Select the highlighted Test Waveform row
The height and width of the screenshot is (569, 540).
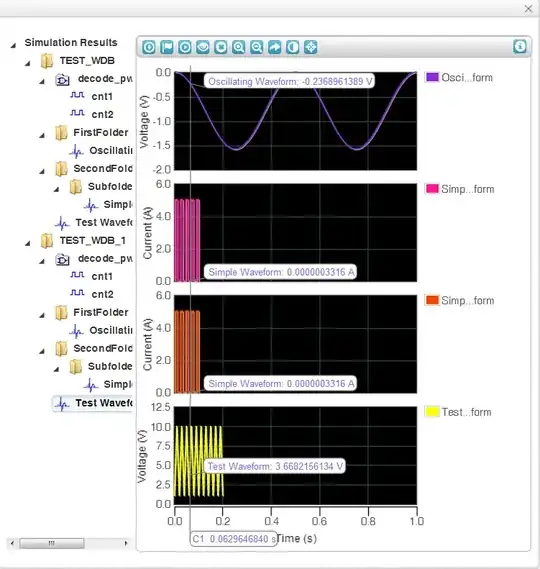click(93, 404)
